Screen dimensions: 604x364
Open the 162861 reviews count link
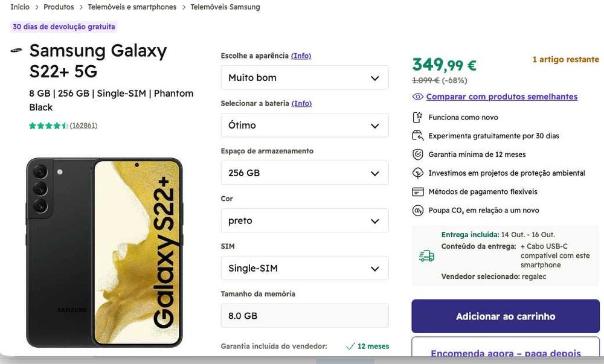coord(83,126)
